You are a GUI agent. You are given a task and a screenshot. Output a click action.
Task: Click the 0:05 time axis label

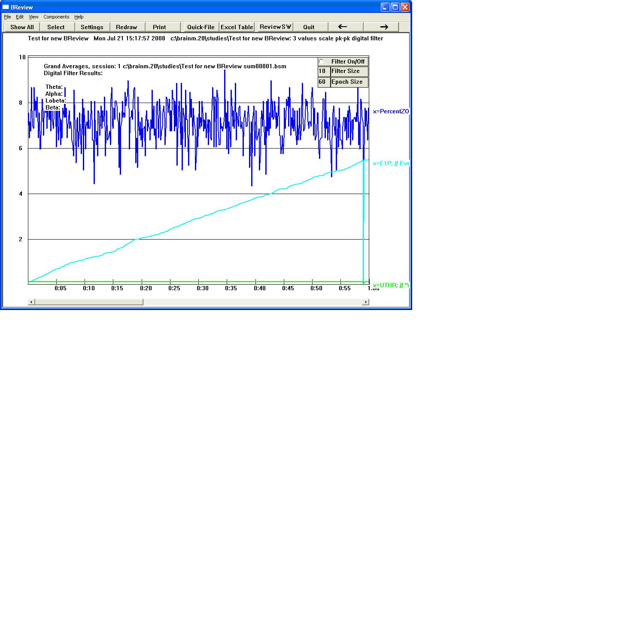(x=61, y=288)
